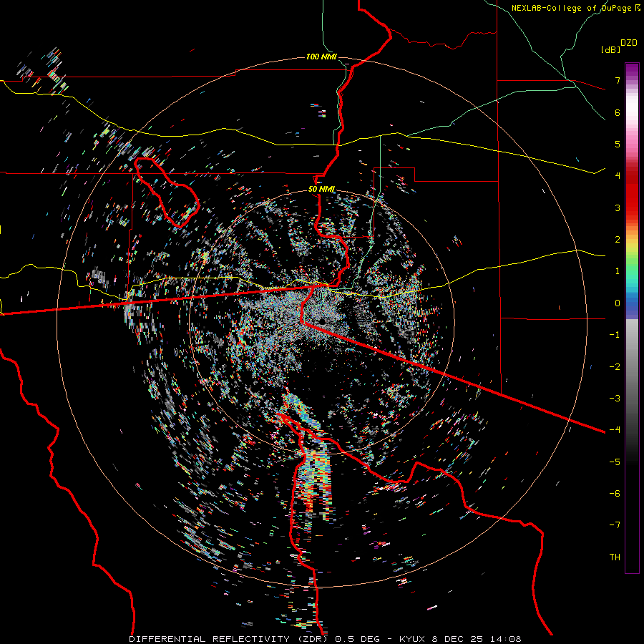644x644 pixels.
Task: Click the DZD label above the color scale
Action: point(629,43)
